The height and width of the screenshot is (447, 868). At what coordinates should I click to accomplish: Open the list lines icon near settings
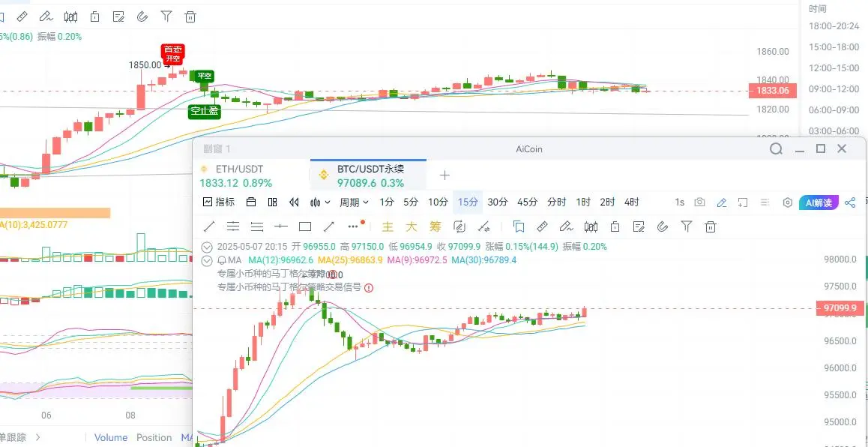[765, 202]
